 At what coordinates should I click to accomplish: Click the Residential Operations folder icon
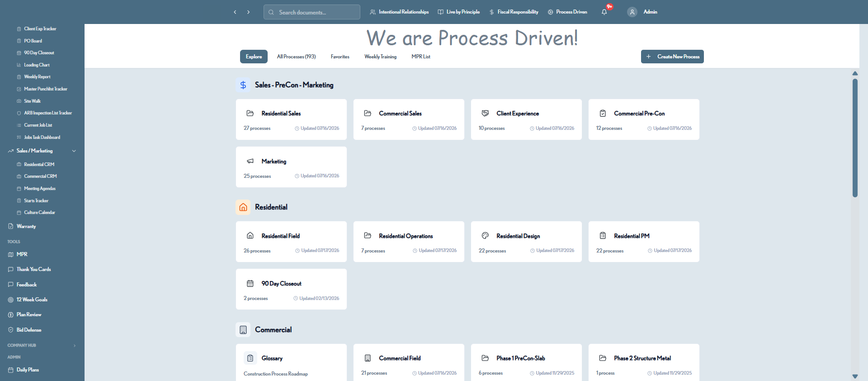click(x=368, y=235)
